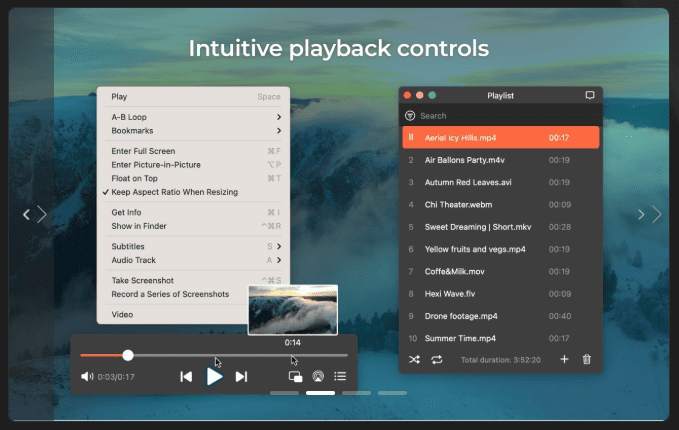Click the 0:03/0:17 elapsed time display
Viewport: 679px width, 430px height.
116,377
